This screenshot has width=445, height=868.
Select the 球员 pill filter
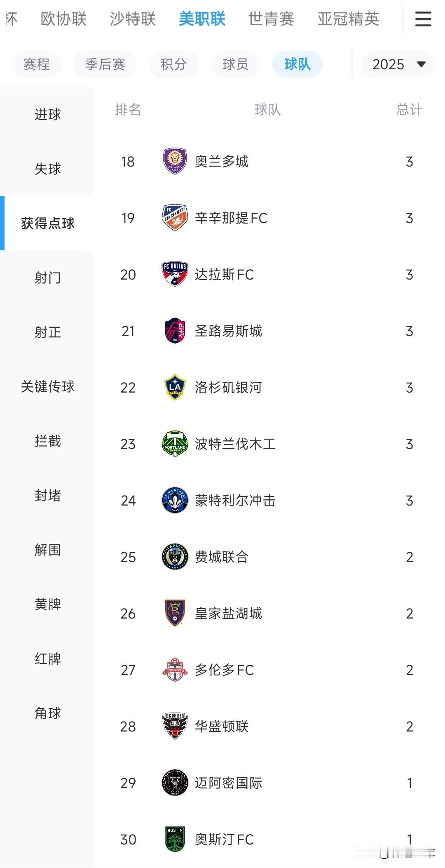[235, 64]
